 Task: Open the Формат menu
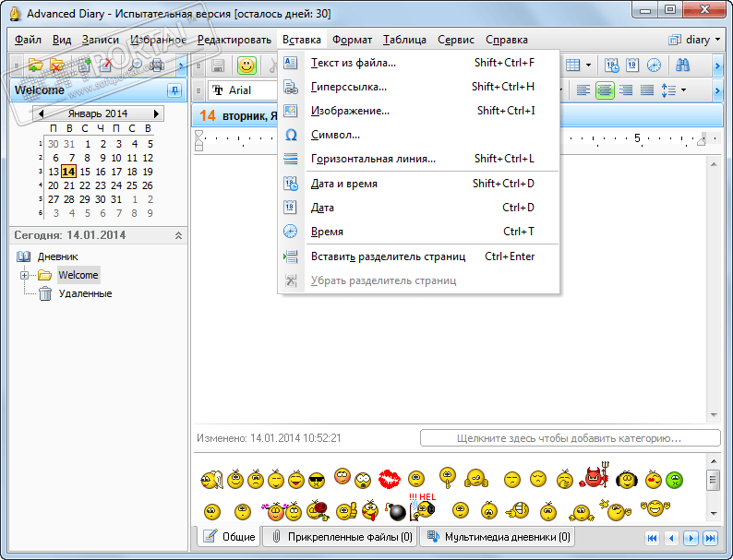pos(352,40)
